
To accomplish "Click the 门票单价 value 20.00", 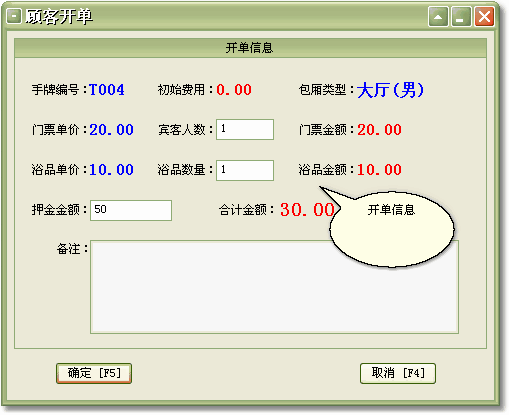I will click(x=111, y=130).
